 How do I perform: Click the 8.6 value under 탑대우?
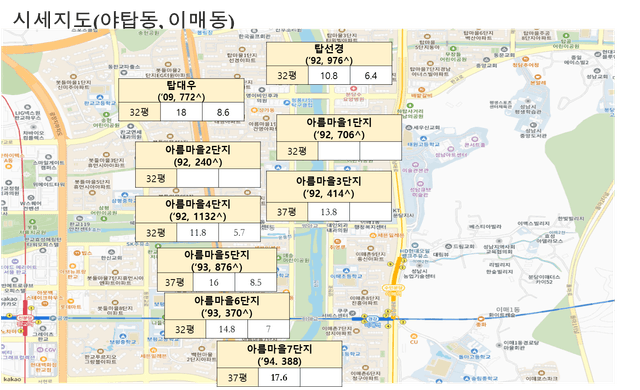[223, 112]
